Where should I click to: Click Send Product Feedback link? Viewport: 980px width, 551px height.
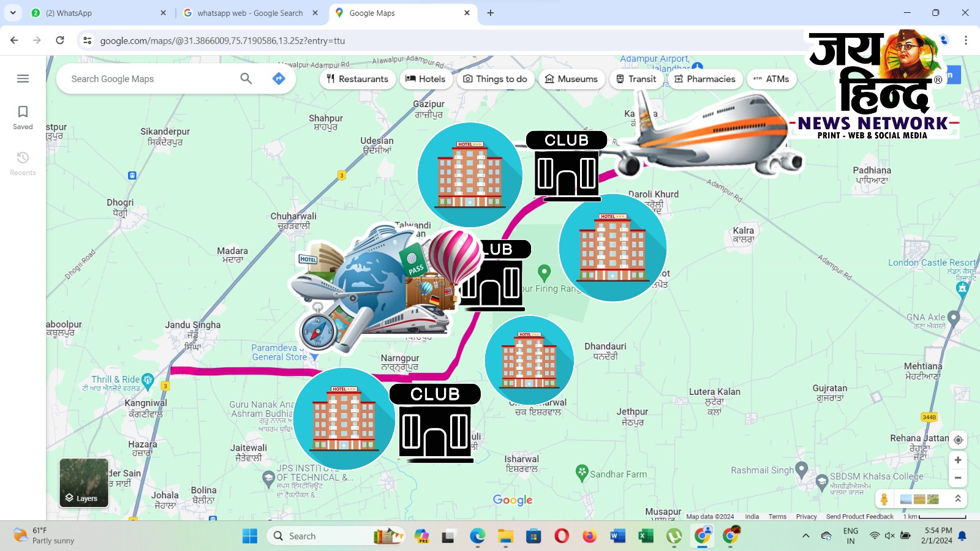coord(860,517)
